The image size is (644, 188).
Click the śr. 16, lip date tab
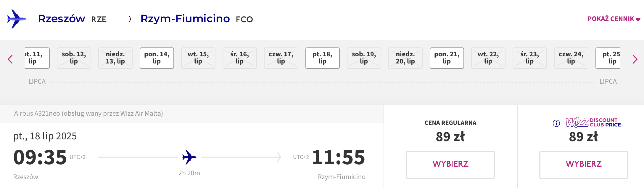[240, 58]
